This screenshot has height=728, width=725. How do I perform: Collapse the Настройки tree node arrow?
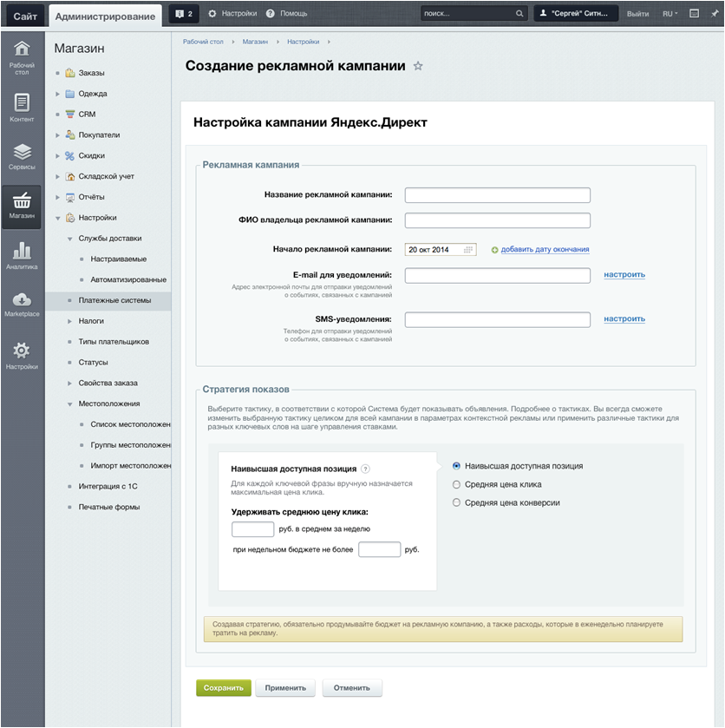(x=57, y=218)
